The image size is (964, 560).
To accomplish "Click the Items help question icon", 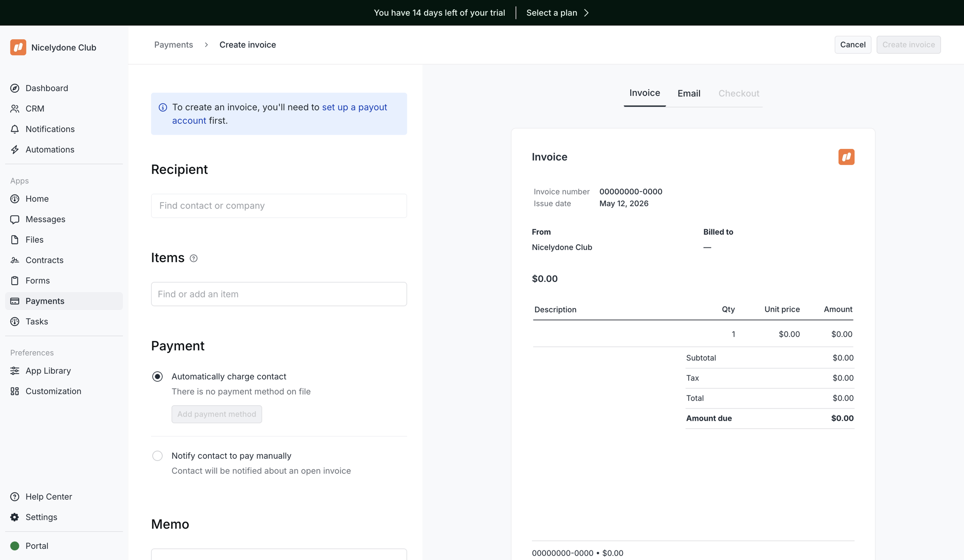I will 194,258.
